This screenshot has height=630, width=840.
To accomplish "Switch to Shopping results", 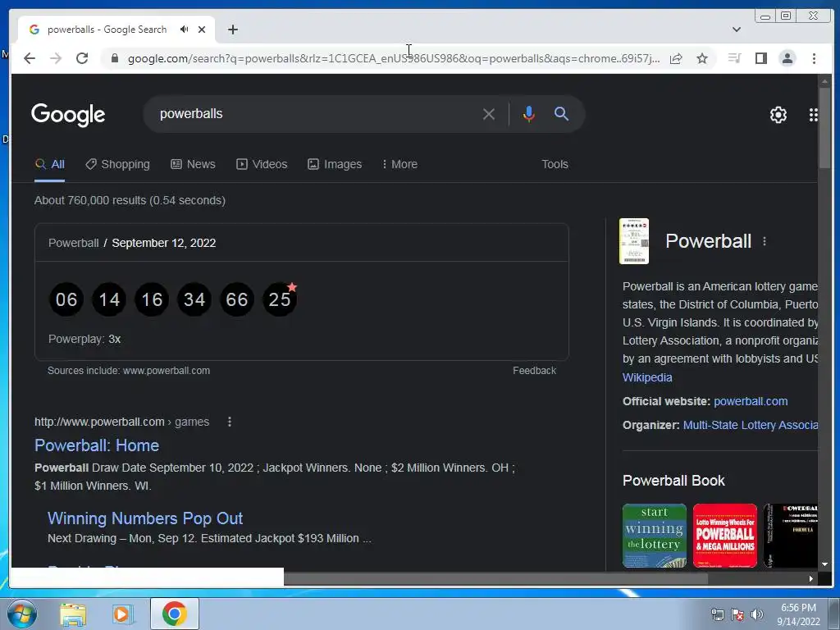I will pyautogui.click(x=118, y=164).
